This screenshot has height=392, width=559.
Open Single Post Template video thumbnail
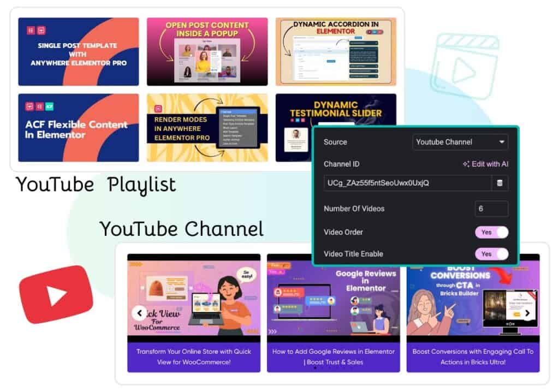point(79,52)
